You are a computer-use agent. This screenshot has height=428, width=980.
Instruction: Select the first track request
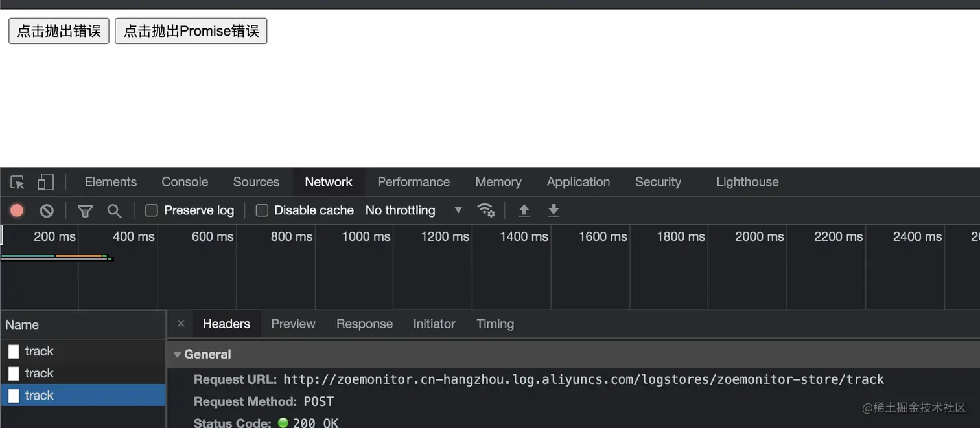(83, 351)
